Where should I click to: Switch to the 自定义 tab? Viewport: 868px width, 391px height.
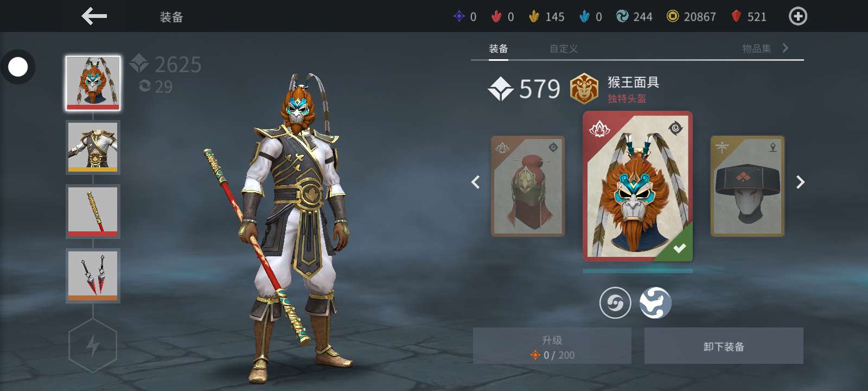point(564,49)
